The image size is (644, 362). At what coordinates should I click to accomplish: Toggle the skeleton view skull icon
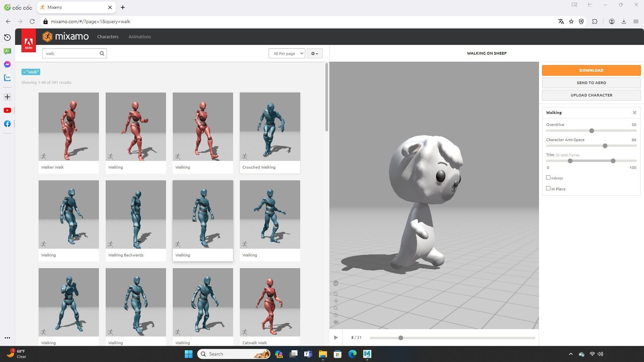click(x=336, y=284)
